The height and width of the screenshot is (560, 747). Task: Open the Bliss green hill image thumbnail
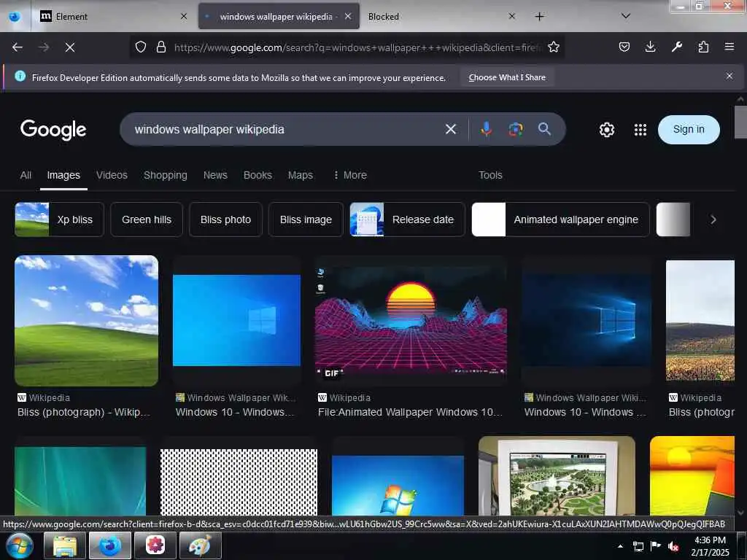(86, 321)
